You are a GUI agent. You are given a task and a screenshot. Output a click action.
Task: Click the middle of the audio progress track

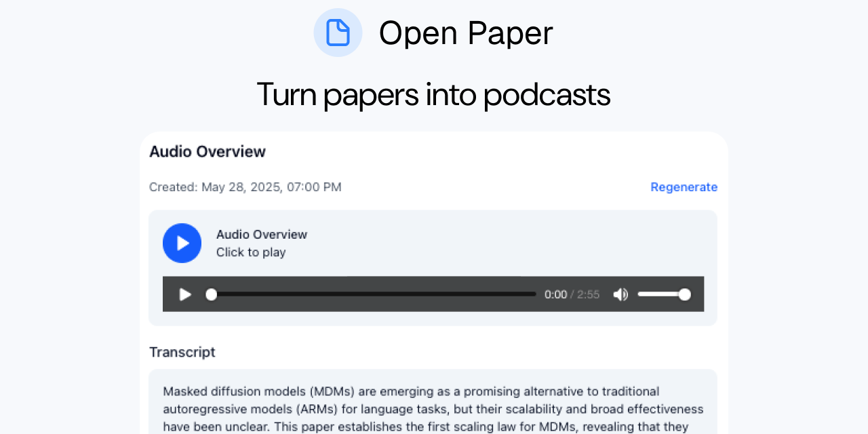coord(373,294)
